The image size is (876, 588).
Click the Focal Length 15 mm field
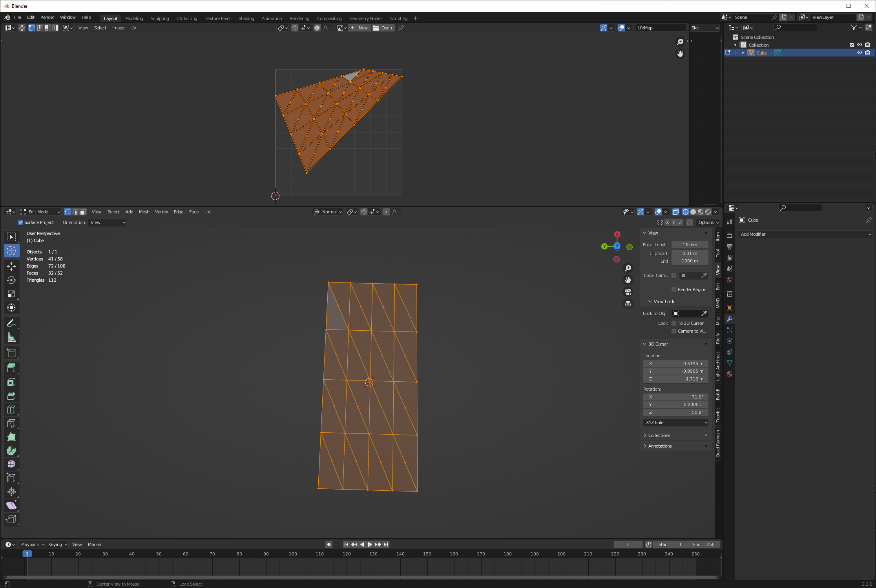[690, 245]
